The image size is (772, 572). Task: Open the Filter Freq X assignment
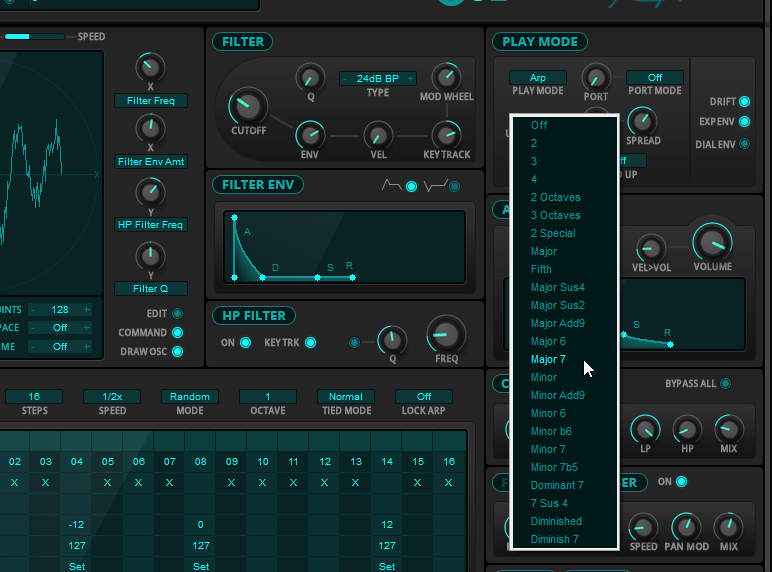click(151, 100)
